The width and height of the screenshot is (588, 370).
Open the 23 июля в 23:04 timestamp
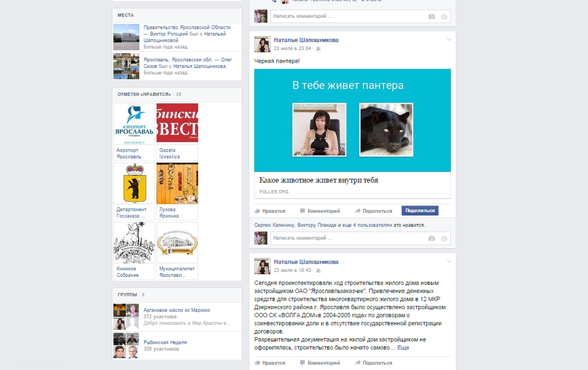pos(292,48)
